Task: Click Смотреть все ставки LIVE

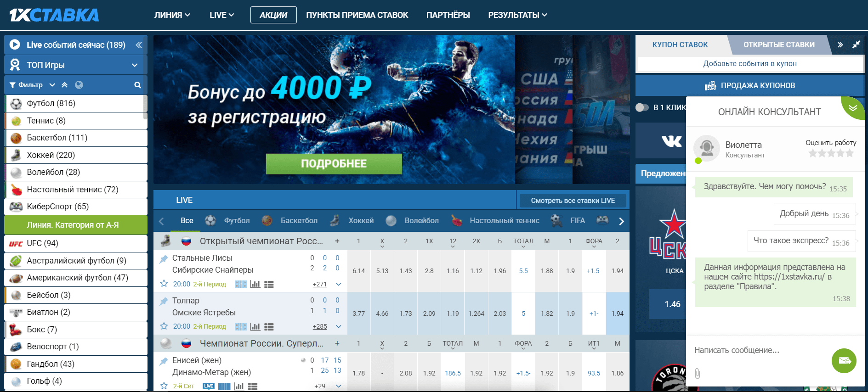Action: tap(573, 201)
